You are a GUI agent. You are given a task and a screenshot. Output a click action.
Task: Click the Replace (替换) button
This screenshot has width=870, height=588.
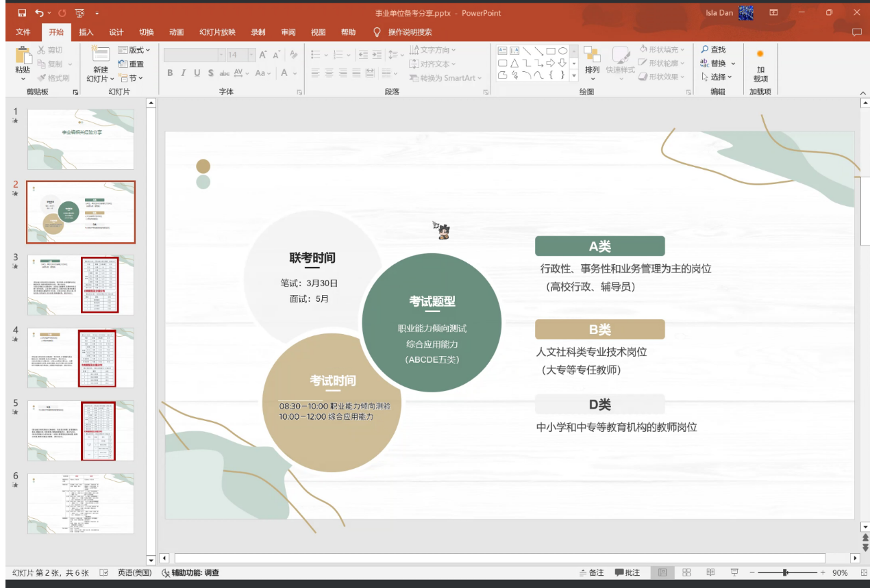717,64
